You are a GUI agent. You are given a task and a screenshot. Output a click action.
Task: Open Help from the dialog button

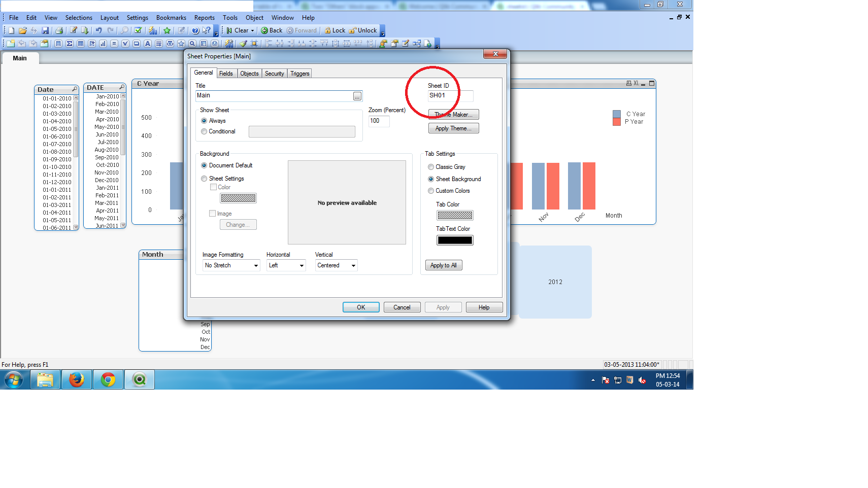pos(484,307)
